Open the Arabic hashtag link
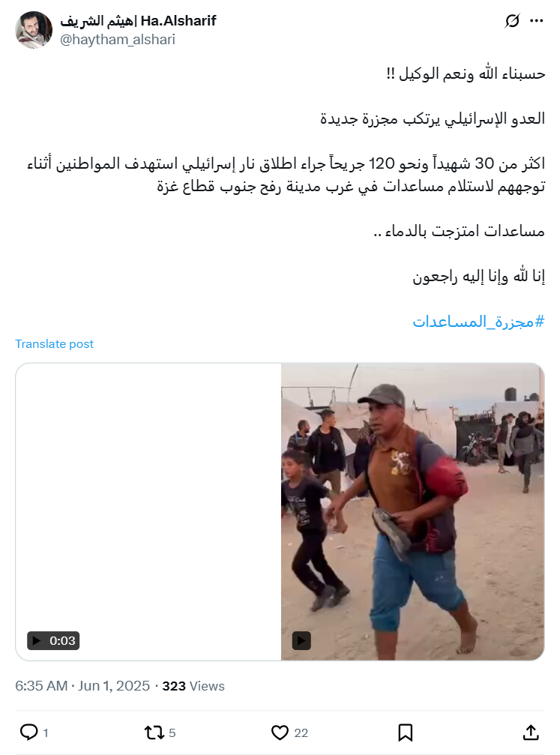 478,321
